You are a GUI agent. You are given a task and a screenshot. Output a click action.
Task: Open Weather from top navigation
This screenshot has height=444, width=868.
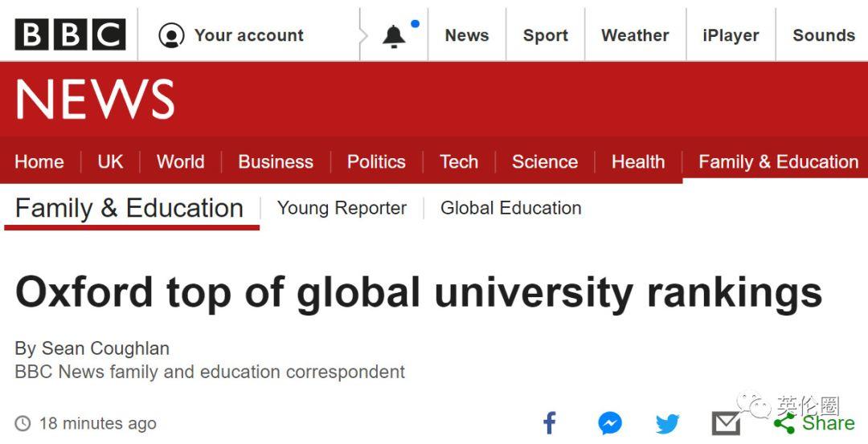(635, 35)
